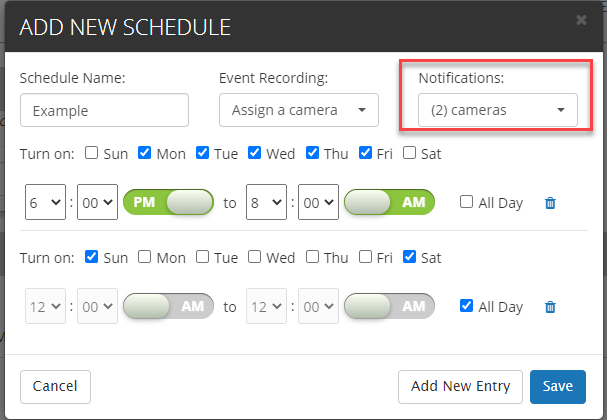Close the Add New Schedule dialog
607x420 pixels.
point(582,19)
